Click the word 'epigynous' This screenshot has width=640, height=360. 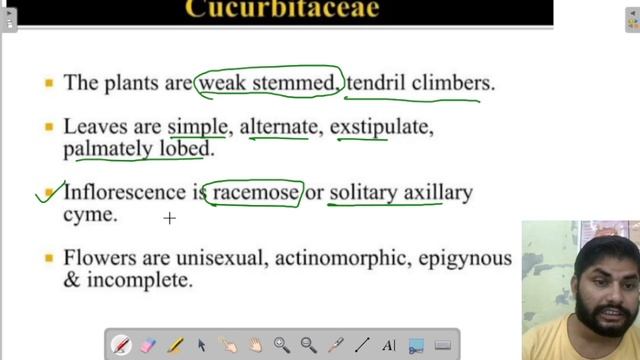pos(465,259)
